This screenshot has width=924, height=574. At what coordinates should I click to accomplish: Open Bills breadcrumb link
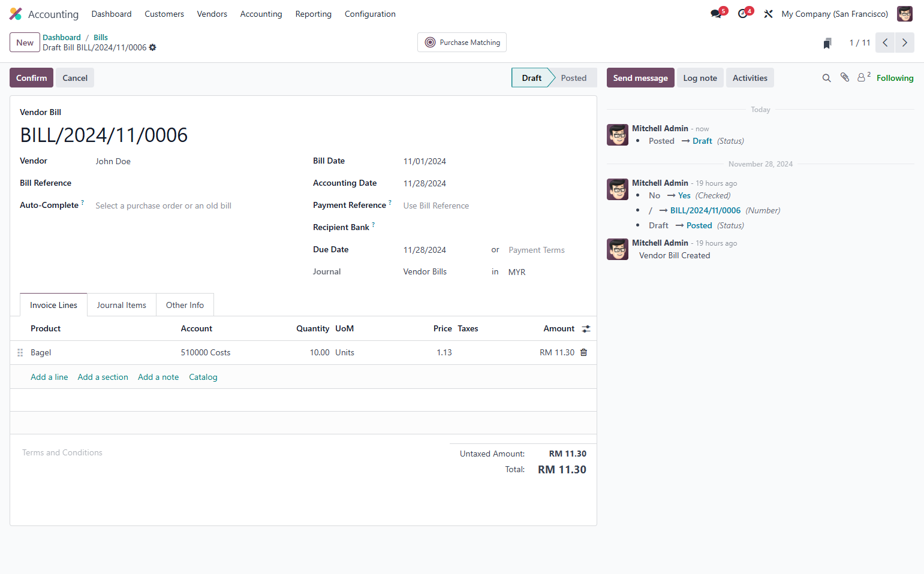pos(101,37)
